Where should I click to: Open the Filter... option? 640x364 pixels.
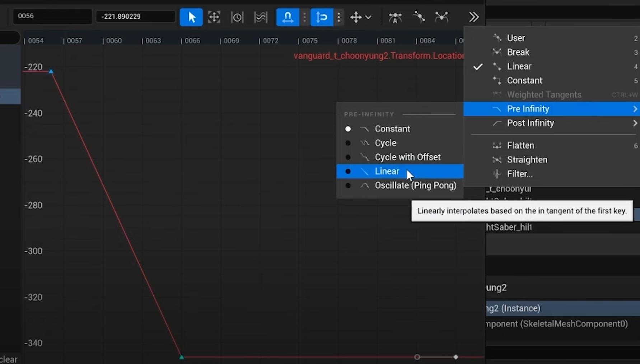519,174
